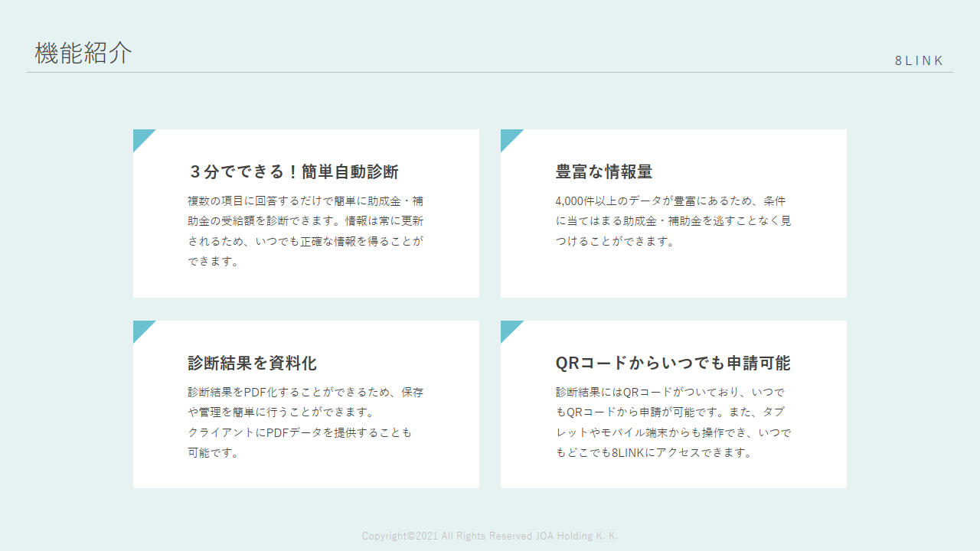Click the line starting 複数の項目に回答するだけで
The width and height of the screenshot is (980, 551).
click(x=305, y=201)
